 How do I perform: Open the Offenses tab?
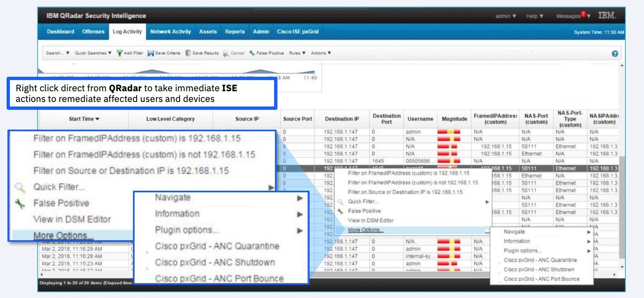pos(93,32)
